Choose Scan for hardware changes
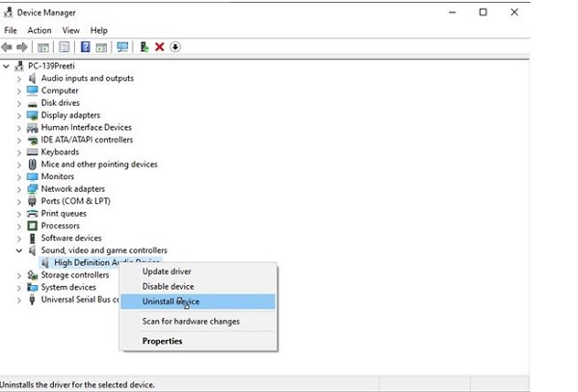Image resolution: width=578 pixels, height=392 pixels. (x=197, y=322)
